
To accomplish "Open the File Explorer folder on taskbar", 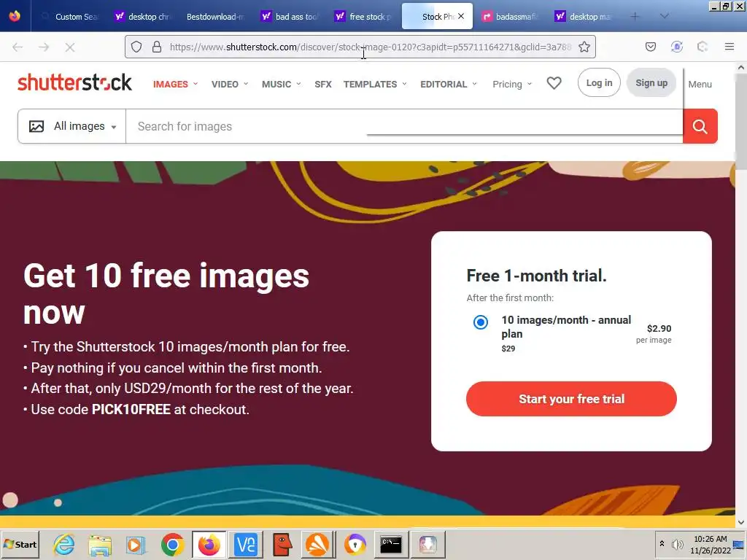I will (x=100, y=544).
